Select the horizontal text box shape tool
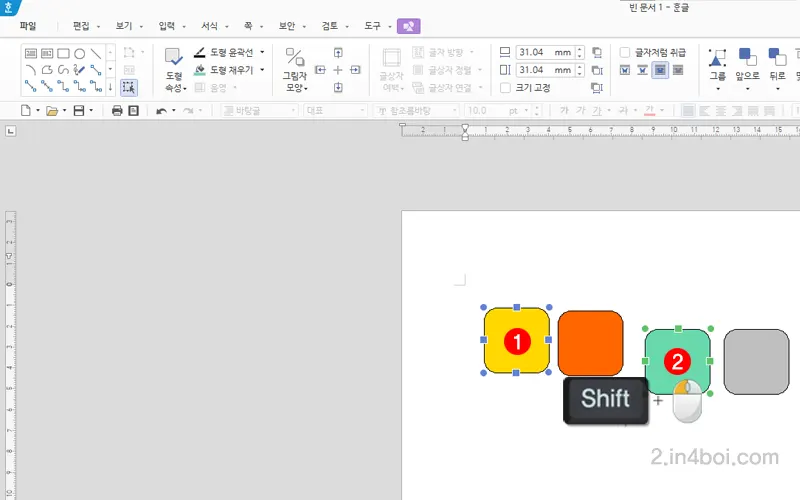The image size is (800, 500). 31,53
